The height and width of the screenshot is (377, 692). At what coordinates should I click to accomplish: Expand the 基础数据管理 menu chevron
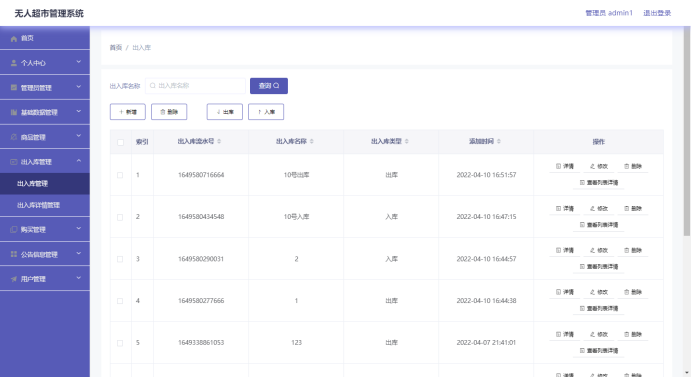point(79,111)
